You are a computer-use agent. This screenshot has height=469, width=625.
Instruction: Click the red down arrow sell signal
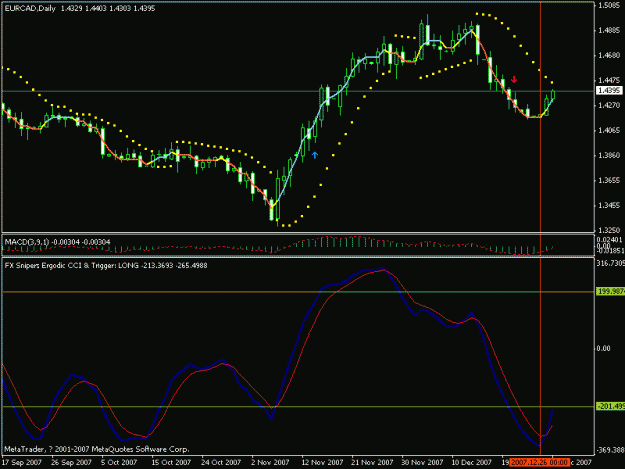pyautogui.click(x=514, y=79)
